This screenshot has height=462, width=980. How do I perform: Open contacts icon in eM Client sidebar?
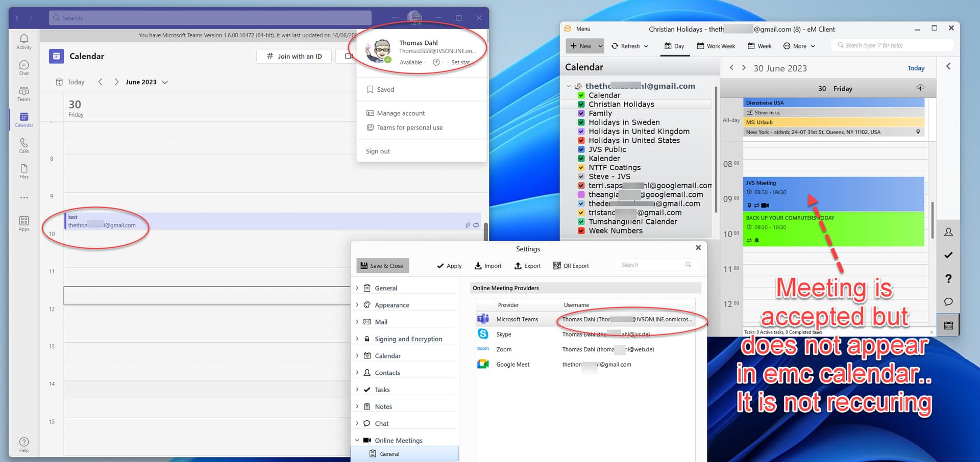coord(948,232)
